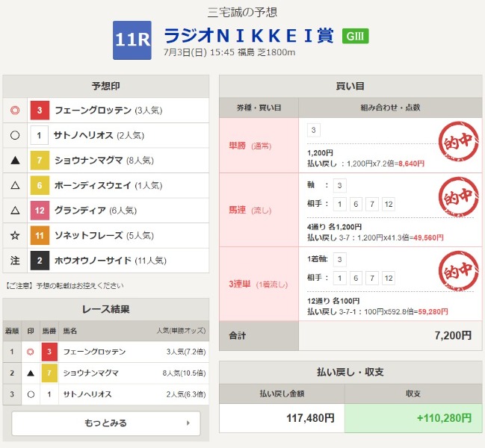Click the 三宅誠の予想 heading
The width and height of the screenshot is (485, 448).
[x=242, y=12]
